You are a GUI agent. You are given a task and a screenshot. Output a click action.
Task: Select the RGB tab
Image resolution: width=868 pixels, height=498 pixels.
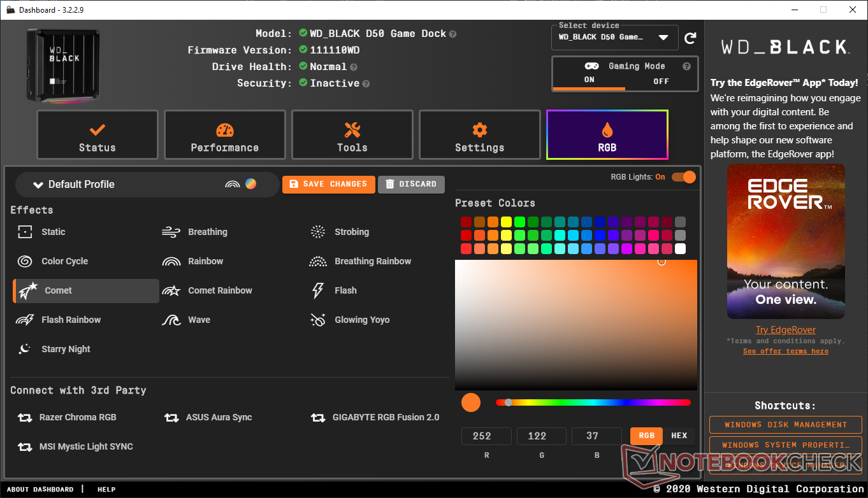point(607,134)
